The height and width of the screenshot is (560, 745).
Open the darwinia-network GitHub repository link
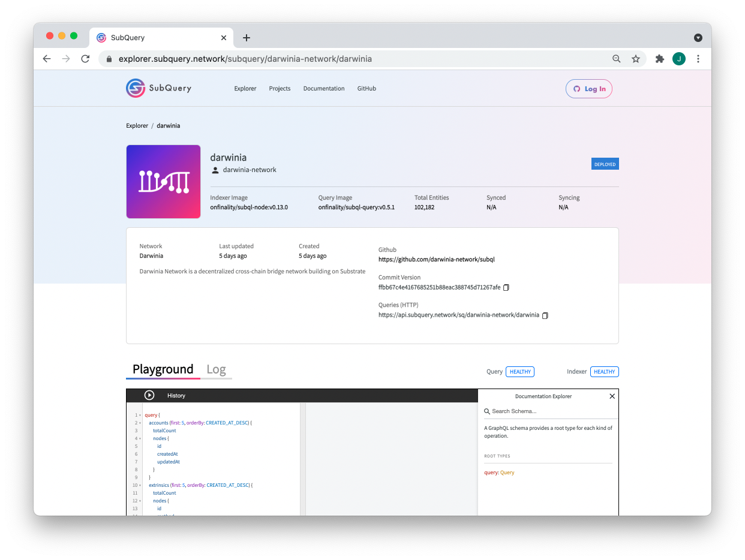437,260
